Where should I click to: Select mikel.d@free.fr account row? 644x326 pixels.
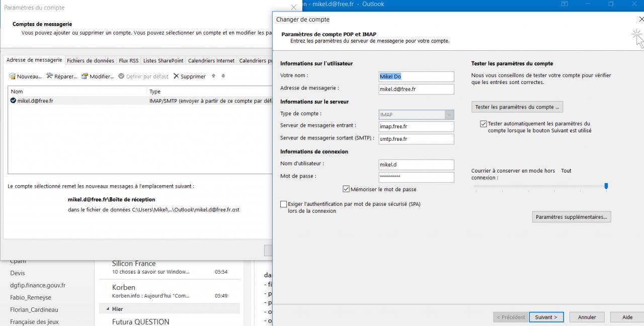[x=140, y=101]
